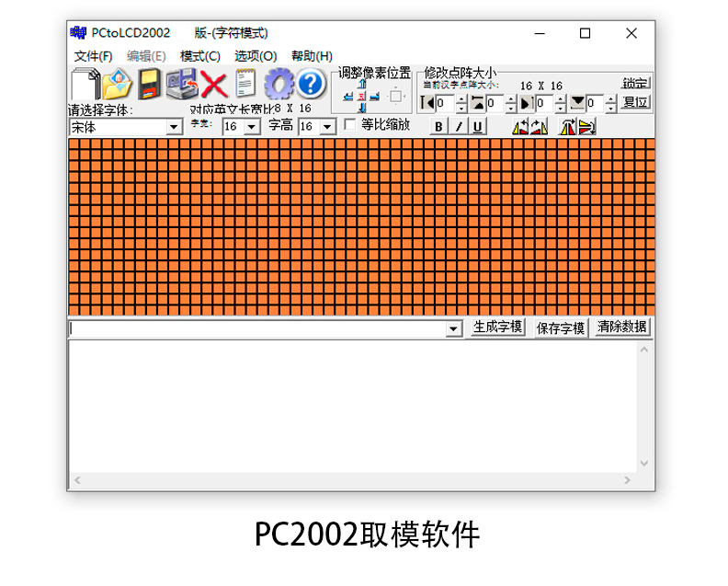728x586 pixels.
Task: Expand the text input history dropdown
Action: 453,329
